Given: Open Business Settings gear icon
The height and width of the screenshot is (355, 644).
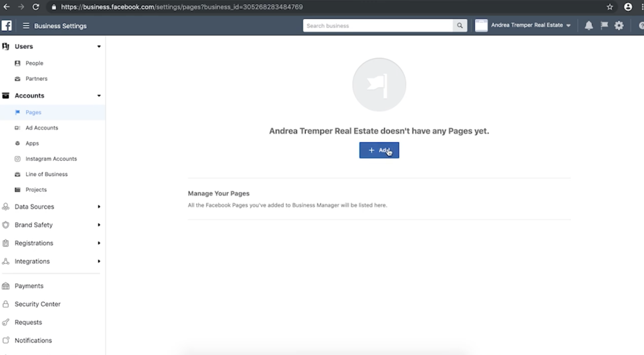Looking at the screenshot, I should tap(619, 25).
